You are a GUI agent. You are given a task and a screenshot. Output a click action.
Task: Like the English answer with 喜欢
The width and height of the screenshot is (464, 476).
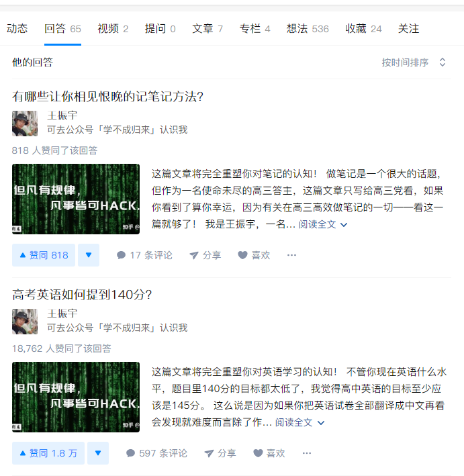tap(269, 453)
